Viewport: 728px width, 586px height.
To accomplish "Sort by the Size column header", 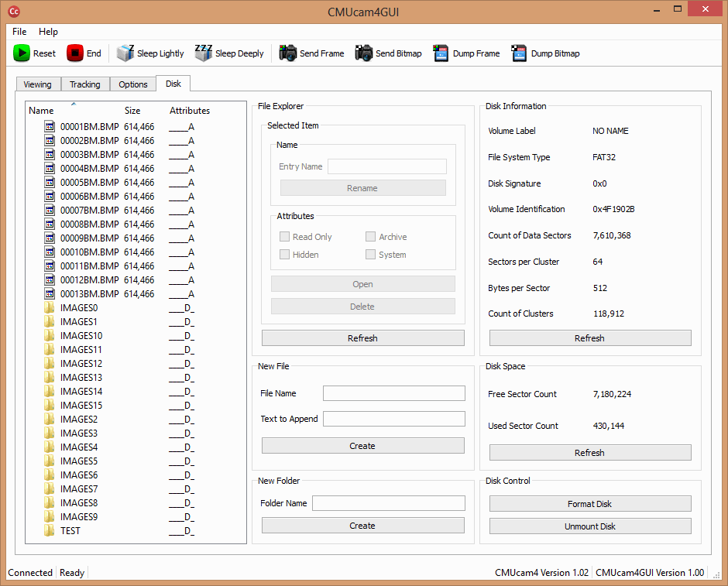I will pos(132,111).
